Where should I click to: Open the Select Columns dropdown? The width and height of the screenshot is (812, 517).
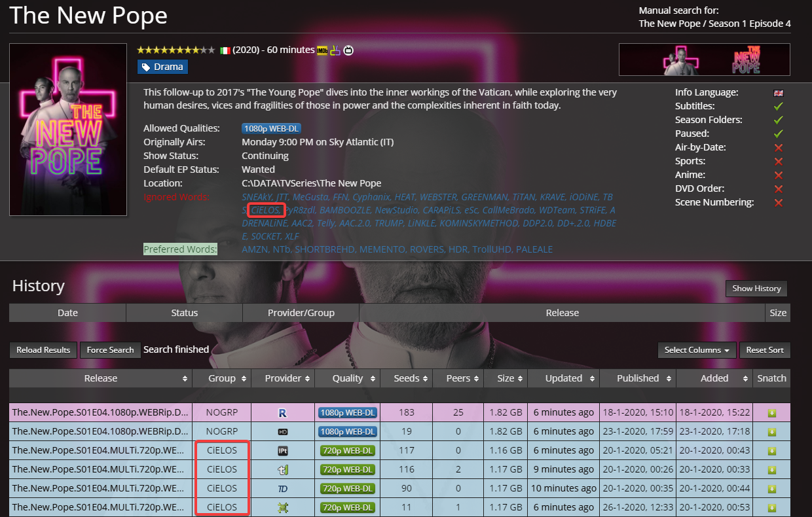(697, 350)
